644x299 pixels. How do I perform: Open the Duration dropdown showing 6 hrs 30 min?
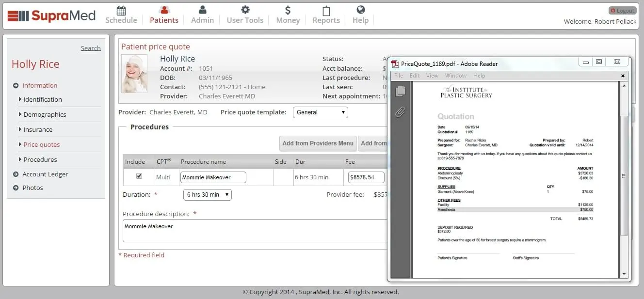click(x=207, y=194)
